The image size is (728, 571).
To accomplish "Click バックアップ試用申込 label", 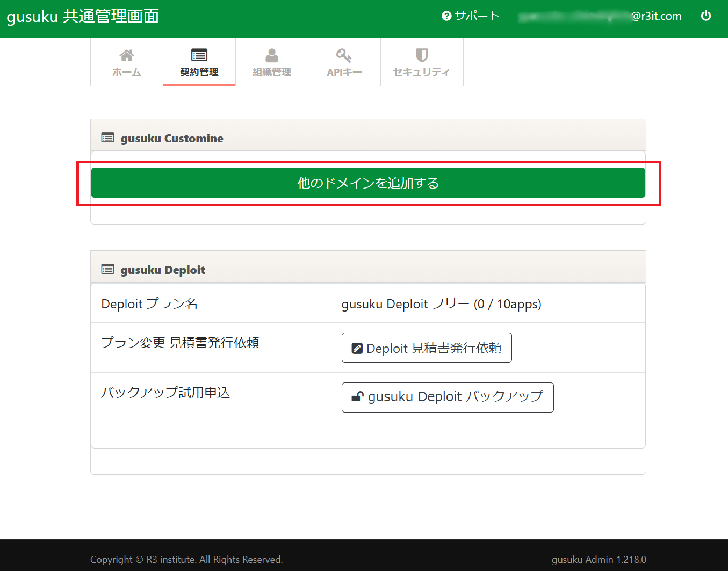I will pos(165,393).
